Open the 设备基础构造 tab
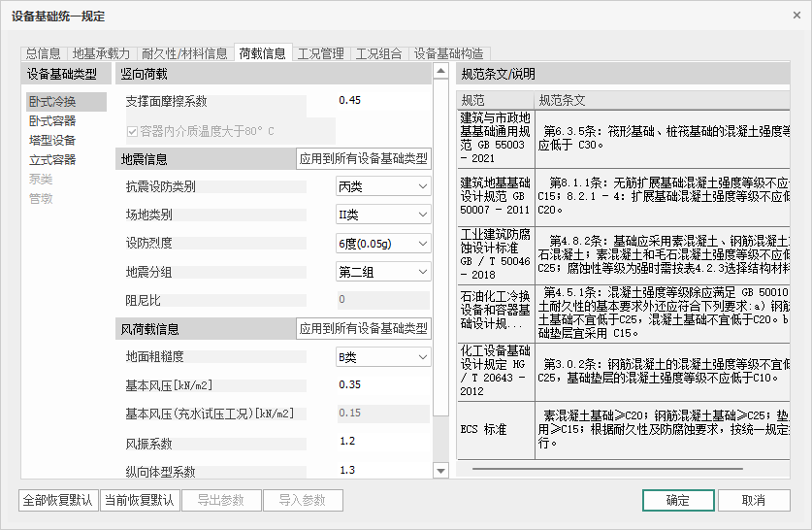This screenshot has width=812, height=530. (449, 53)
